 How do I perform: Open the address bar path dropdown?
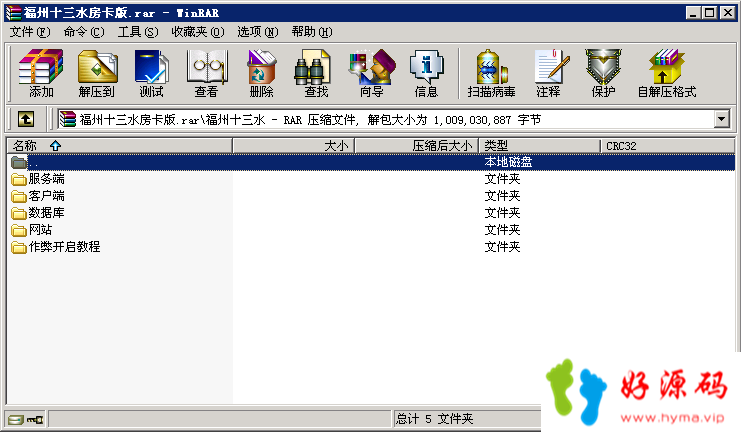coord(721,119)
